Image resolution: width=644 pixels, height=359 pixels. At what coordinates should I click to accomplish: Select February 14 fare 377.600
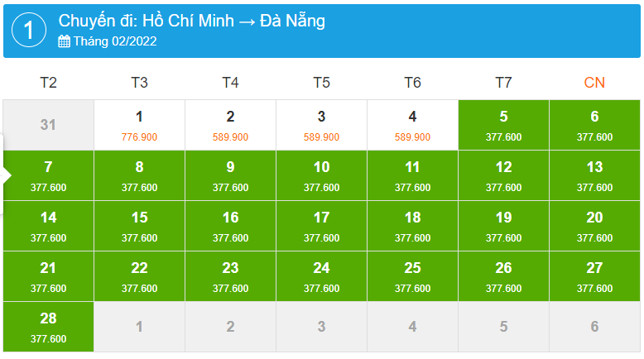click(x=48, y=226)
